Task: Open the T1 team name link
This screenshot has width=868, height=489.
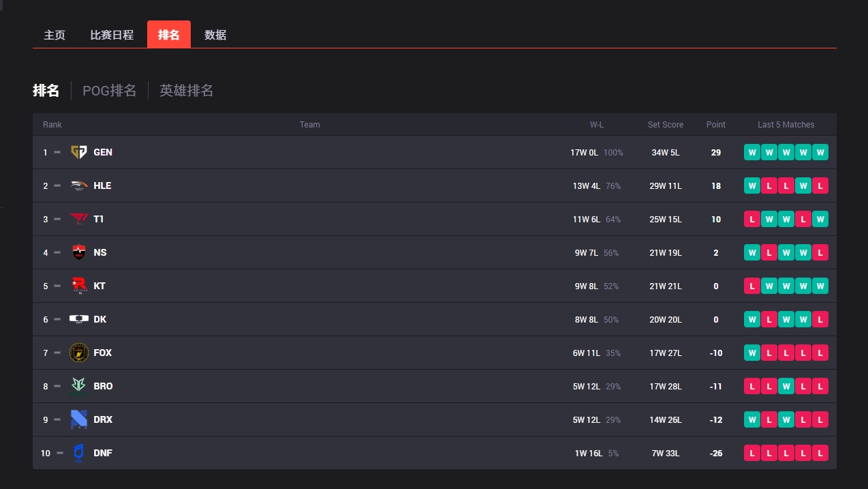Action: 99,219
